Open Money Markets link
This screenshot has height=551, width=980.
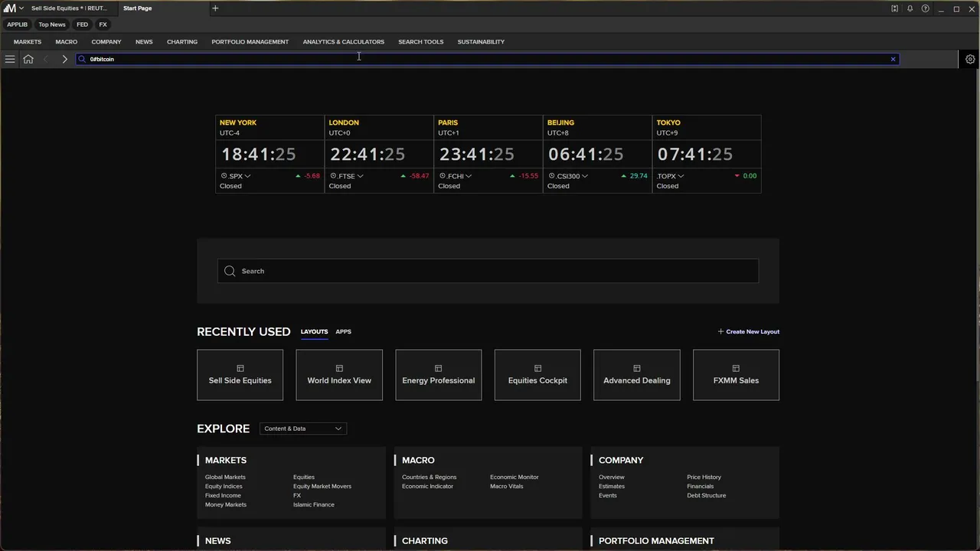pos(226,504)
